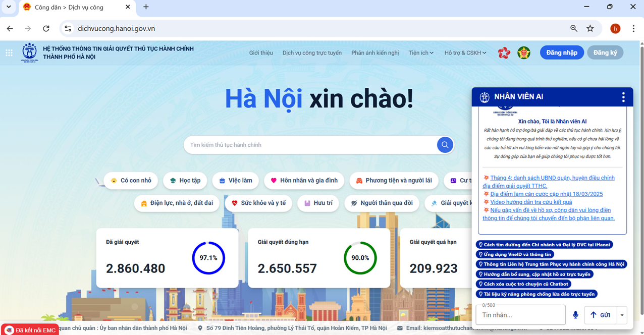Image resolution: width=644 pixels, height=335 pixels.
Task: Open Video hướng dẫn tra cứu kết quả
Action: click(x=531, y=202)
